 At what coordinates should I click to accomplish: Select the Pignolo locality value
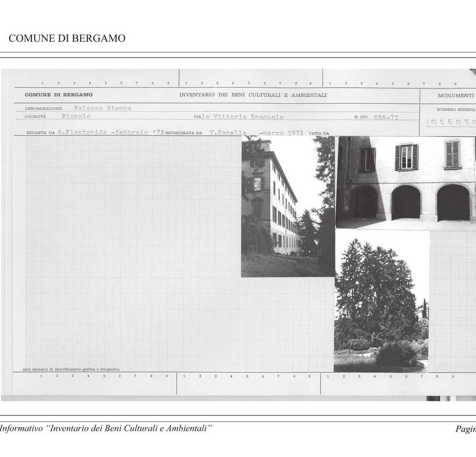[x=76, y=116]
